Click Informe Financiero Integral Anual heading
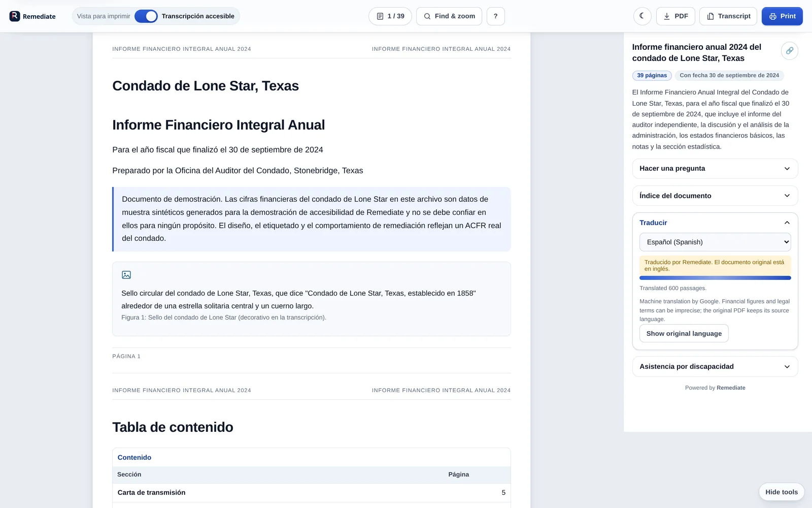This screenshot has height=508, width=812. point(219,125)
